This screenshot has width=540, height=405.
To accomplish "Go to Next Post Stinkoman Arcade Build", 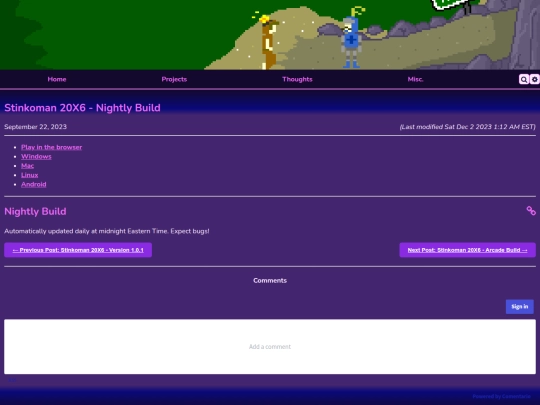I will tap(467, 250).
